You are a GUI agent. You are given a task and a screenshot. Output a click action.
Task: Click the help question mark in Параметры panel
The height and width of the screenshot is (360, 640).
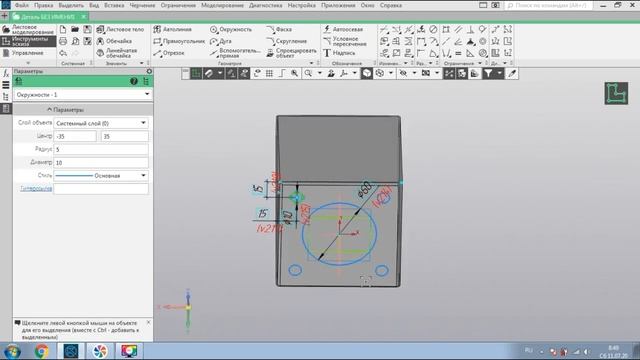[x=133, y=81]
